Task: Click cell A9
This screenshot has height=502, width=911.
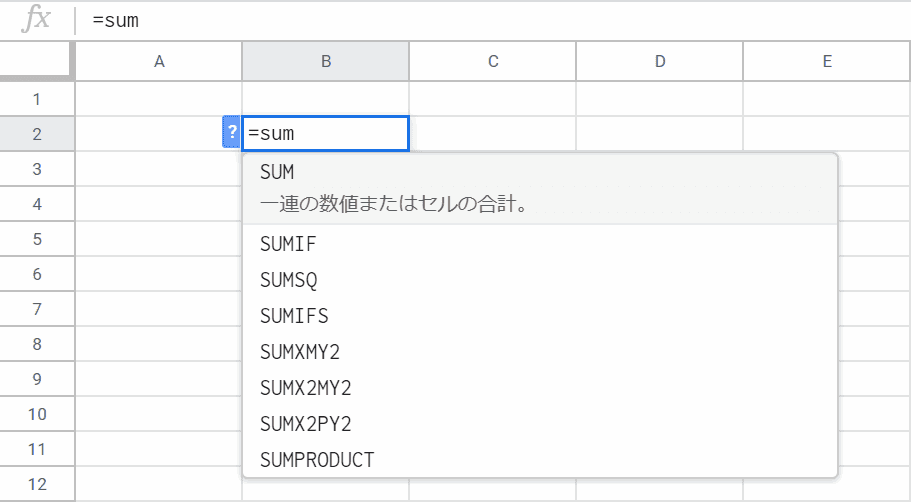Action: [x=159, y=379]
